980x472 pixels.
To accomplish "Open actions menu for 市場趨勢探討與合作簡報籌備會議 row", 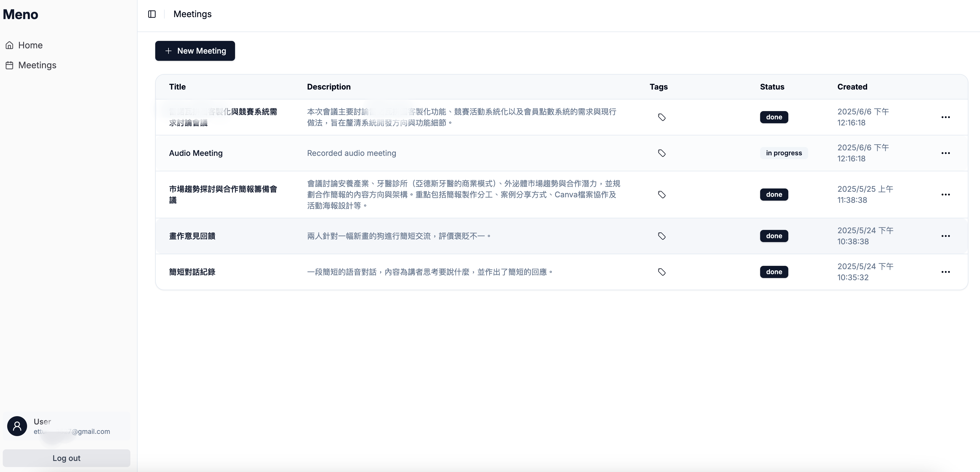I will 945,195.
